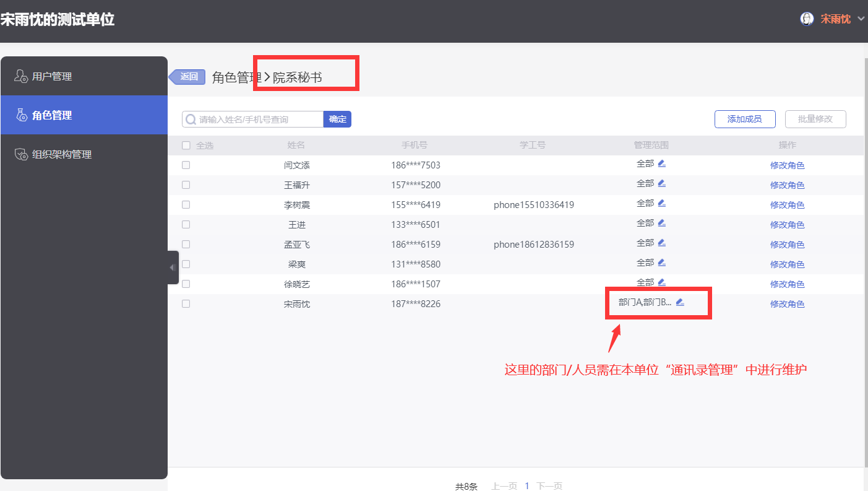Viewport: 868px width, 491px height.
Task: Go to 下一页 in pagination
Action: [549, 486]
